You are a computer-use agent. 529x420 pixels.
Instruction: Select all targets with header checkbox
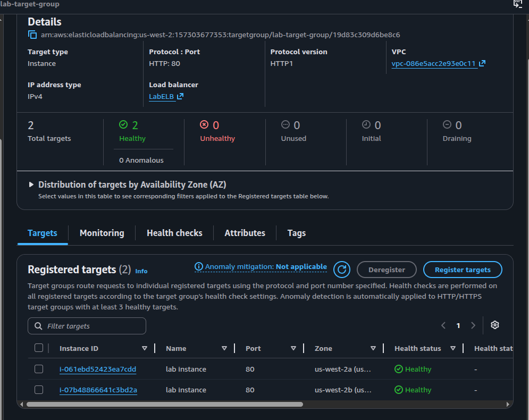click(39, 348)
